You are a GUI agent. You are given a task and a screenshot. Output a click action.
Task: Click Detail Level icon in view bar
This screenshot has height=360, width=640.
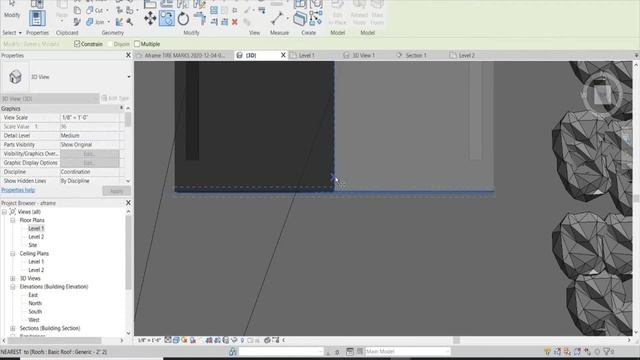[x=168, y=340]
